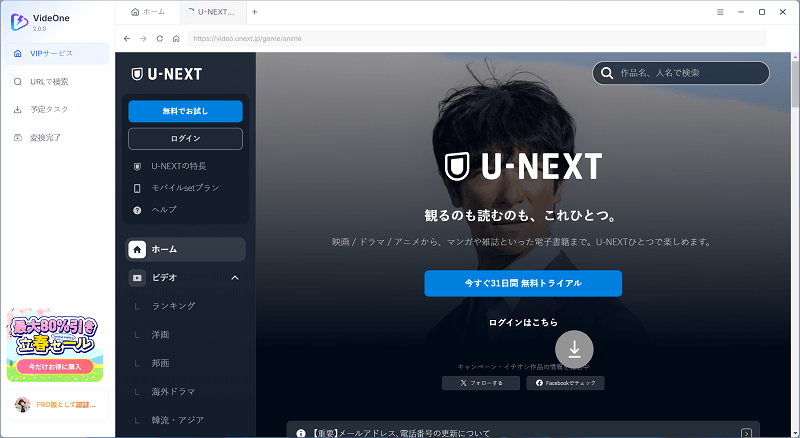The image size is (800, 438).
Task: Open the 洋画 category
Action: click(160, 335)
